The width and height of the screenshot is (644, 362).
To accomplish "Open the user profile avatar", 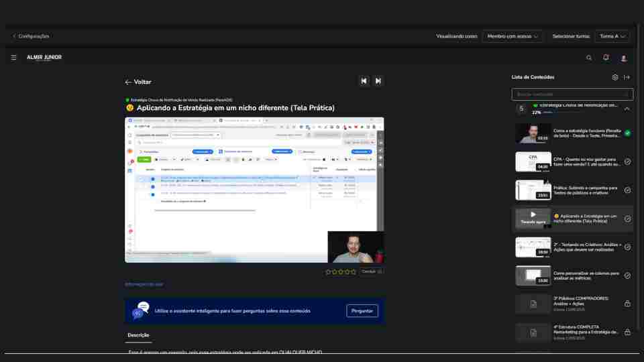I will (x=623, y=58).
